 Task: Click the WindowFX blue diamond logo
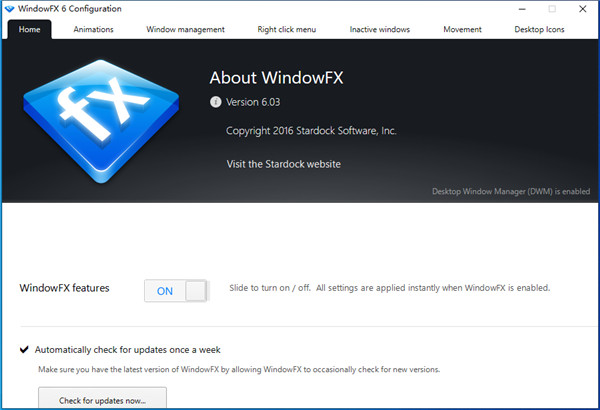(101, 121)
